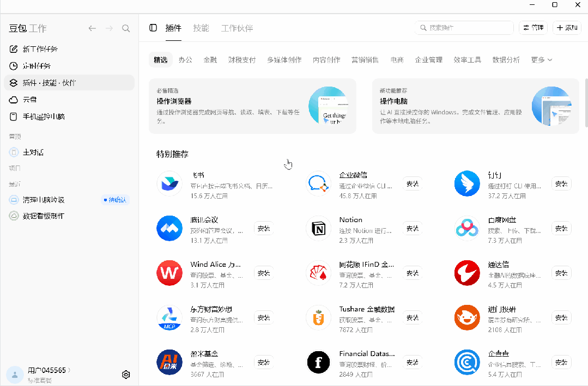Open user settings gear icon
Image resolution: width=588 pixels, height=386 pixels.
click(x=126, y=375)
